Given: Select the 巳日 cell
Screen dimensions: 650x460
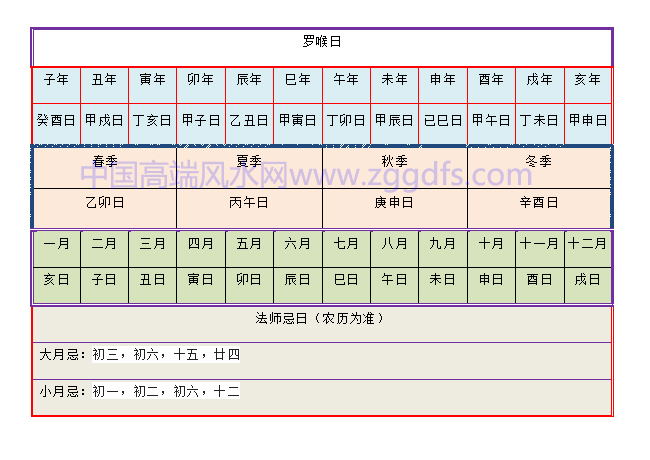Looking at the screenshot, I should click(x=347, y=285).
